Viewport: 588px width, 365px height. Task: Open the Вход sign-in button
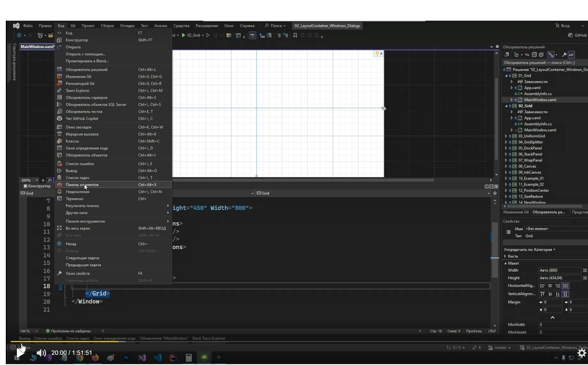(562, 26)
